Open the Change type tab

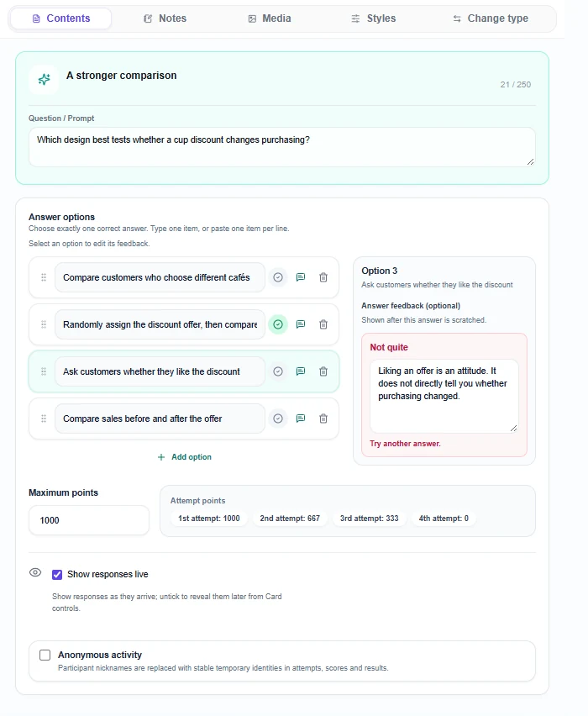(491, 18)
